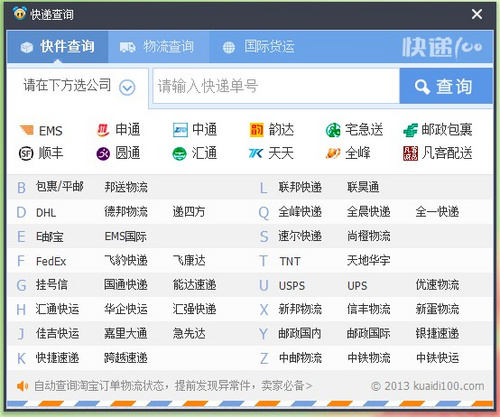This screenshot has width=500, height=417.
Task: Select the 凡客配送 red logo
Action: click(x=410, y=153)
